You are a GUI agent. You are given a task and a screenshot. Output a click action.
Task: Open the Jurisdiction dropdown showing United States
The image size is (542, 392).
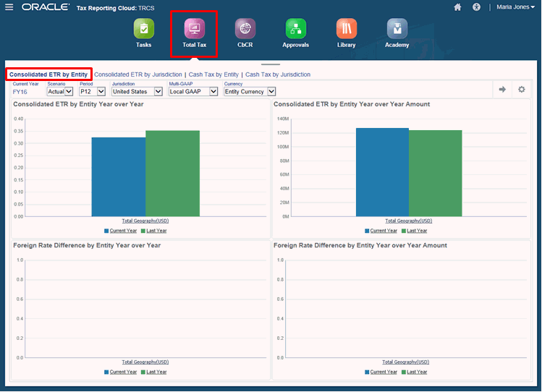[x=137, y=92]
